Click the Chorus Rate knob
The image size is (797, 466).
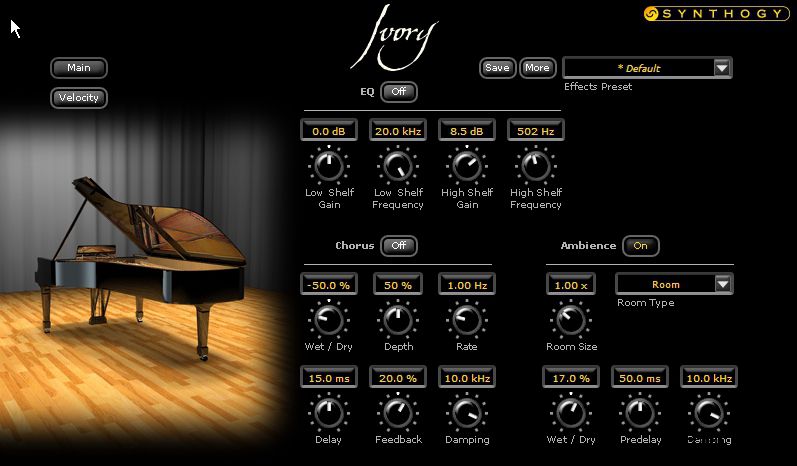[x=467, y=320]
